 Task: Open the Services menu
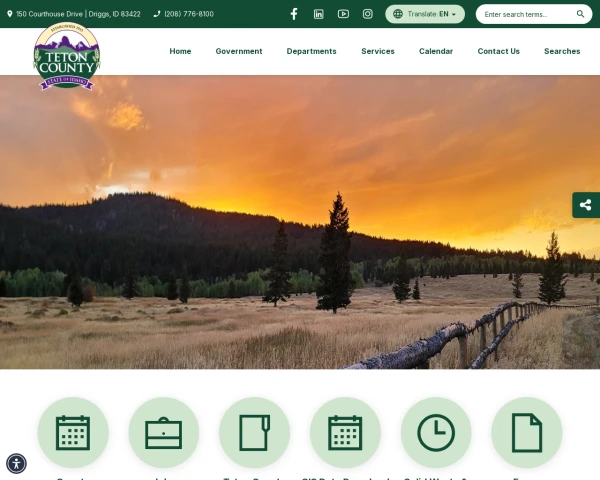pos(378,51)
